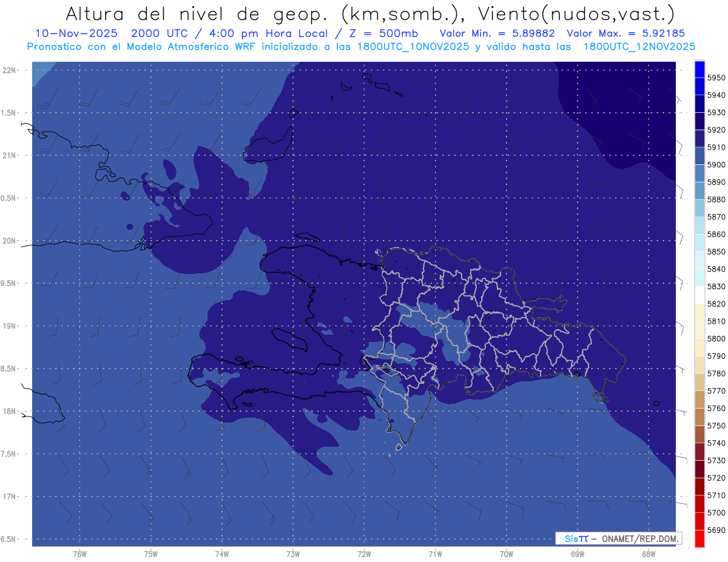This screenshot has width=728, height=562.
Task: Pick the legend swatch between 5880 and 5890
Action: 699,191
